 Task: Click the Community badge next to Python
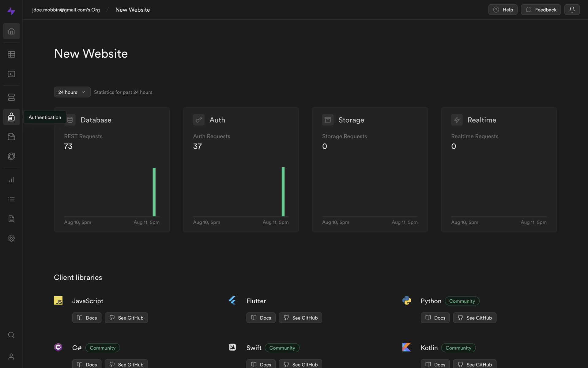tap(462, 301)
